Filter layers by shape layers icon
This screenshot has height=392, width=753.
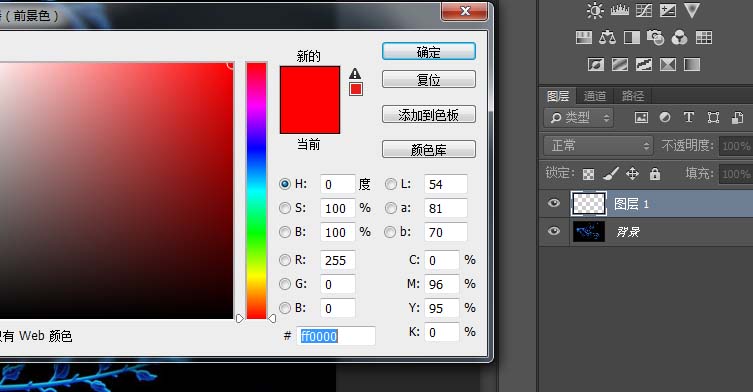[713, 118]
